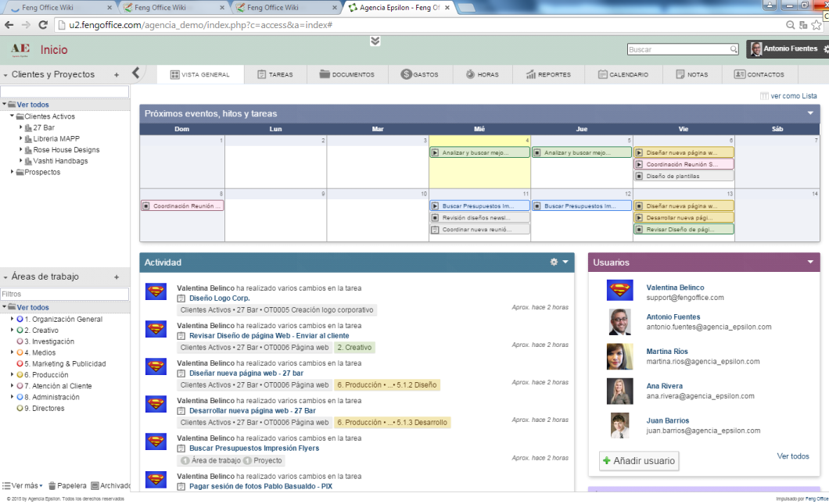Expand the Prospectos folder

(x=12, y=172)
